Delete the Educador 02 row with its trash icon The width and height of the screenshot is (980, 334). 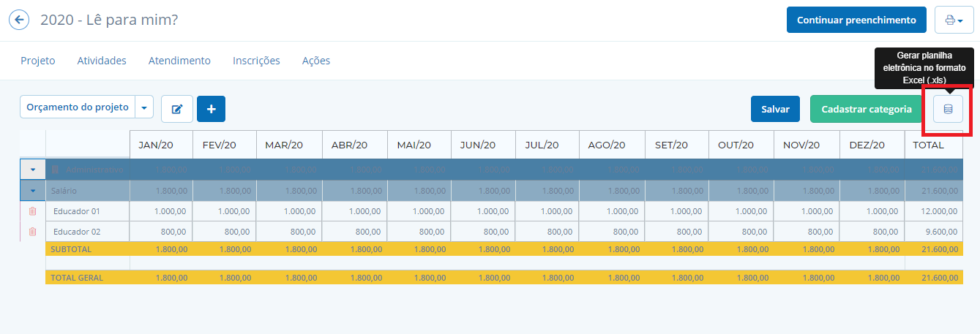32,232
